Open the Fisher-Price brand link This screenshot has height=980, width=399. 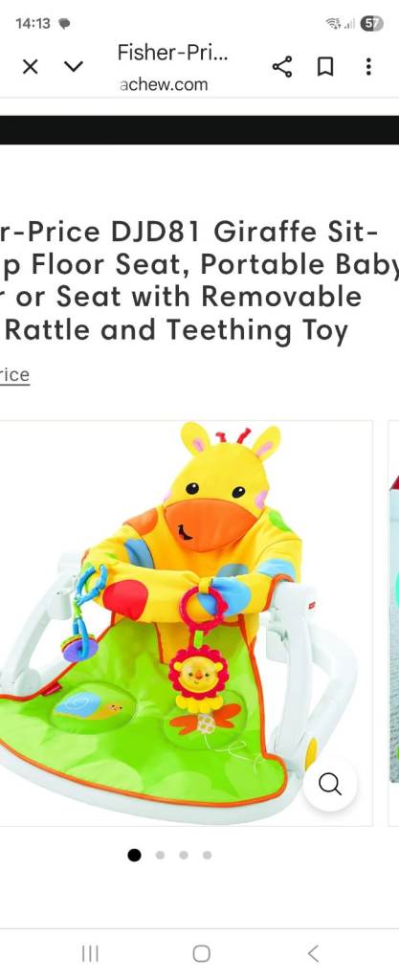pos(14,375)
